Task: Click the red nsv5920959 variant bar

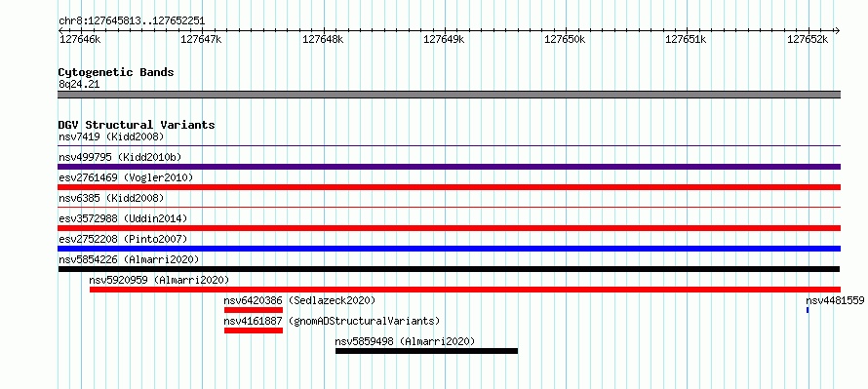Action: (x=465, y=290)
